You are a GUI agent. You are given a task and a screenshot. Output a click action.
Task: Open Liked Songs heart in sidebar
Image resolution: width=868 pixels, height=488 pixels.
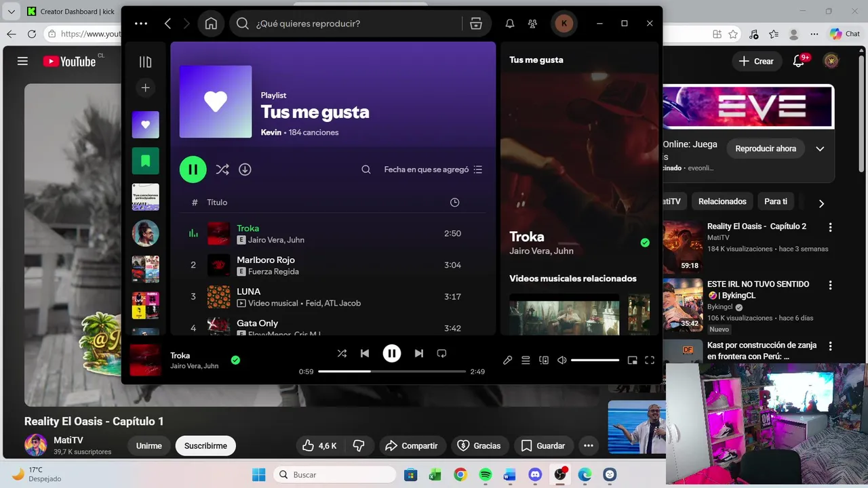[145, 125]
